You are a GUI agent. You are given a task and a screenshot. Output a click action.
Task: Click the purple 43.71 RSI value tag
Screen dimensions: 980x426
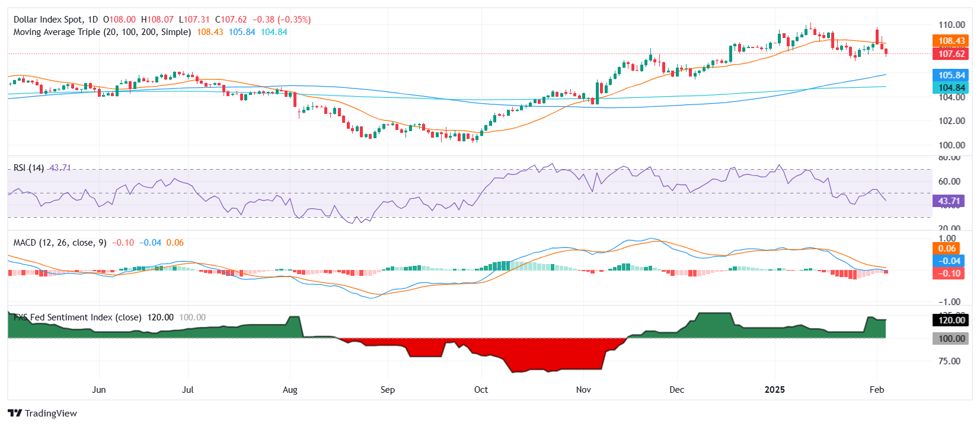pyautogui.click(x=949, y=201)
